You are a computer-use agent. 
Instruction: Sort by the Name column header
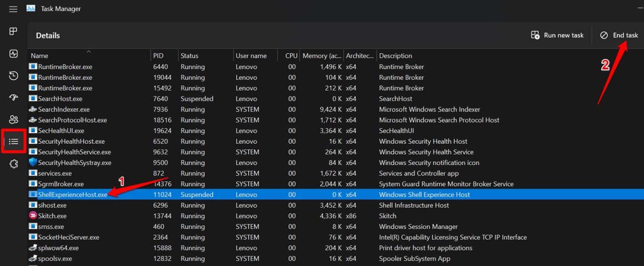pyautogui.click(x=39, y=56)
